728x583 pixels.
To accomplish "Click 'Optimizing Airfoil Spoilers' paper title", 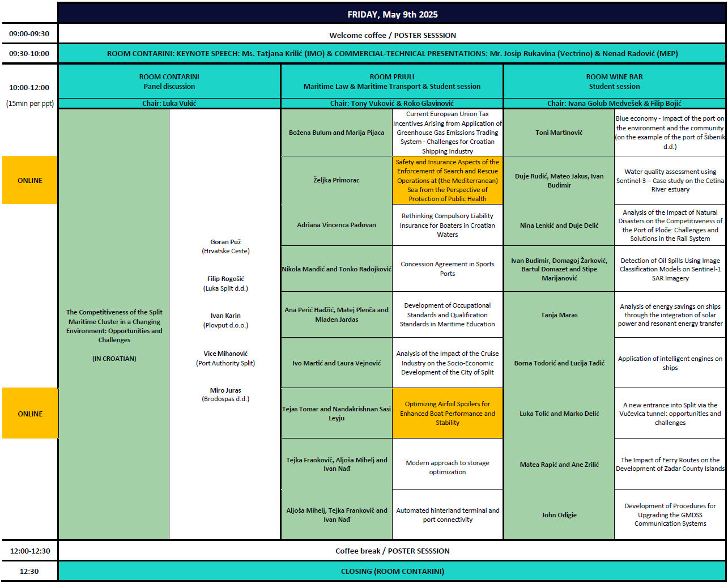I will pos(448,414).
